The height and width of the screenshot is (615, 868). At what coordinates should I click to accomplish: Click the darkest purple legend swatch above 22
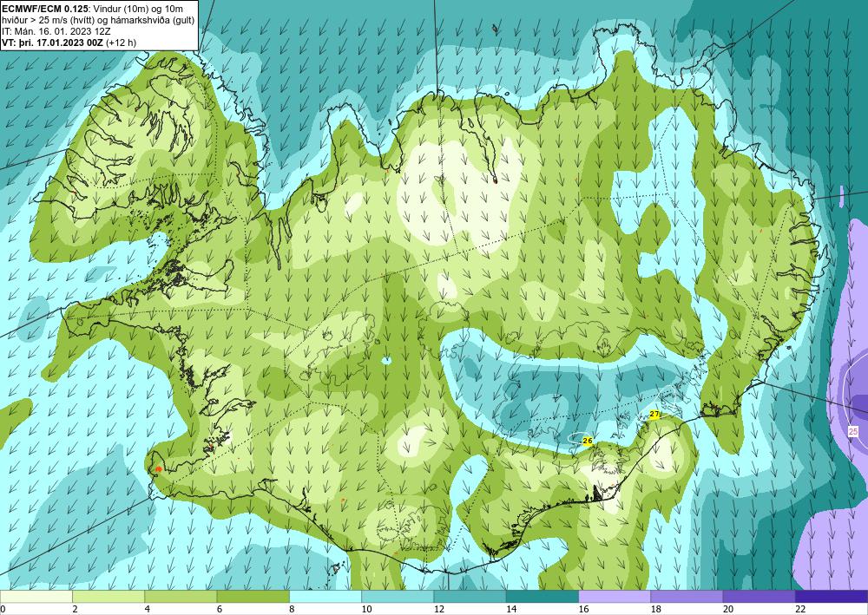coord(832,596)
